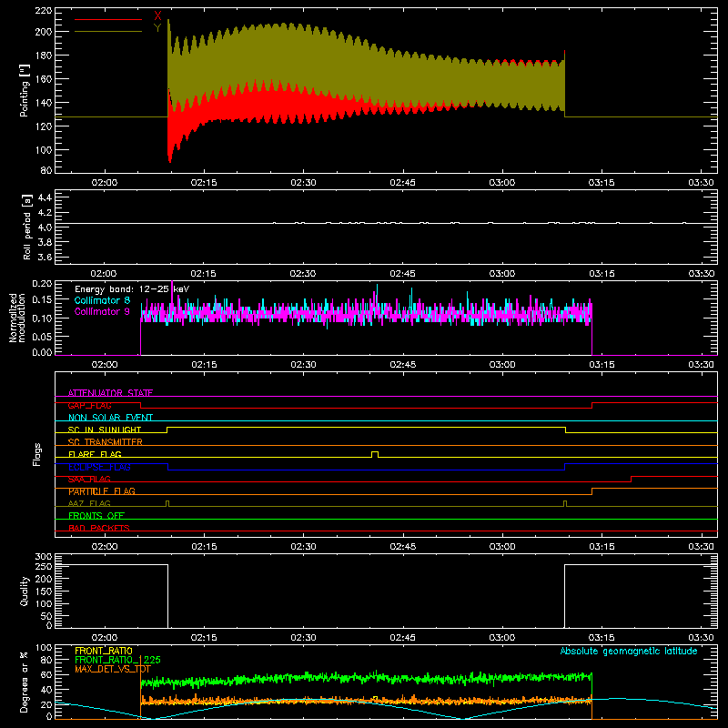728x728 pixels.
Task: Select the Roll period axis title
Action: pyautogui.click(x=27, y=227)
